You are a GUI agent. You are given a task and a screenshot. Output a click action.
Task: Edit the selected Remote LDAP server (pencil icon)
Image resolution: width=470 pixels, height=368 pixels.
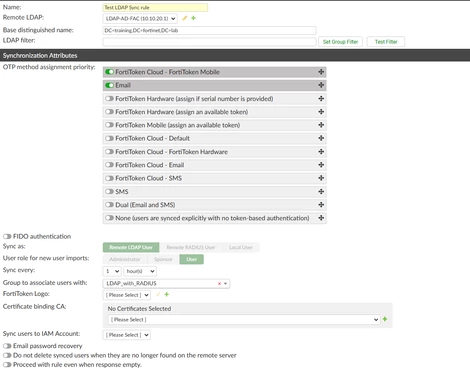[185, 18]
